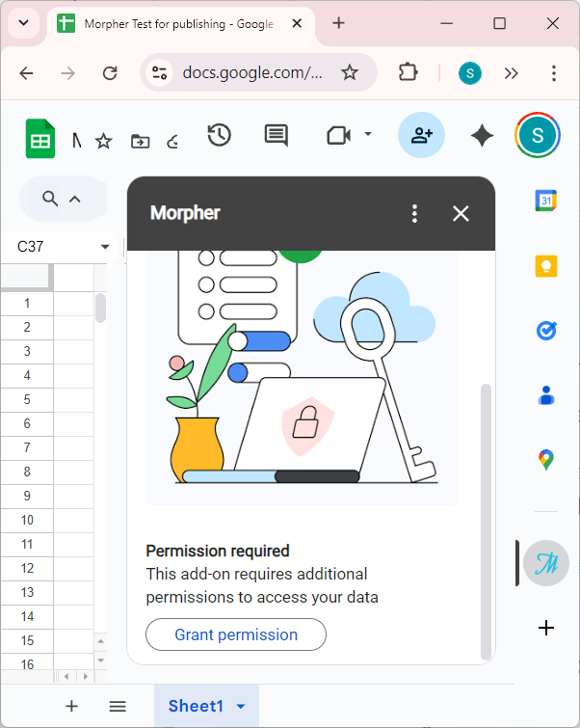This screenshot has height=728, width=580.
Task: Select row 14 header
Action: tap(27, 616)
